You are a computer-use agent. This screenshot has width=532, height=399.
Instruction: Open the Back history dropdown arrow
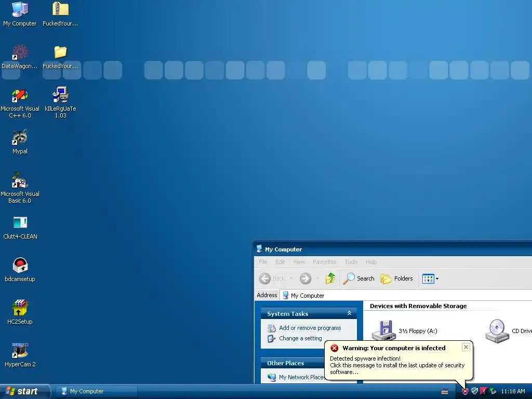pyautogui.click(x=291, y=278)
